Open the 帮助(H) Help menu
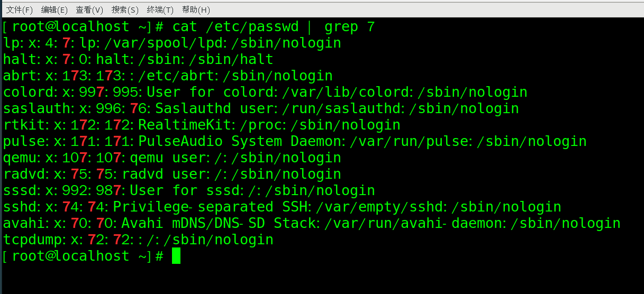This screenshot has width=644, height=294. tap(196, 10)
